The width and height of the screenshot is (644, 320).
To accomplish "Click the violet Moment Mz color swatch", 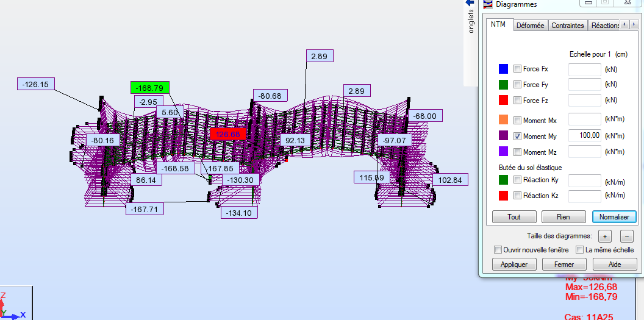I will [x=503, y=152].
